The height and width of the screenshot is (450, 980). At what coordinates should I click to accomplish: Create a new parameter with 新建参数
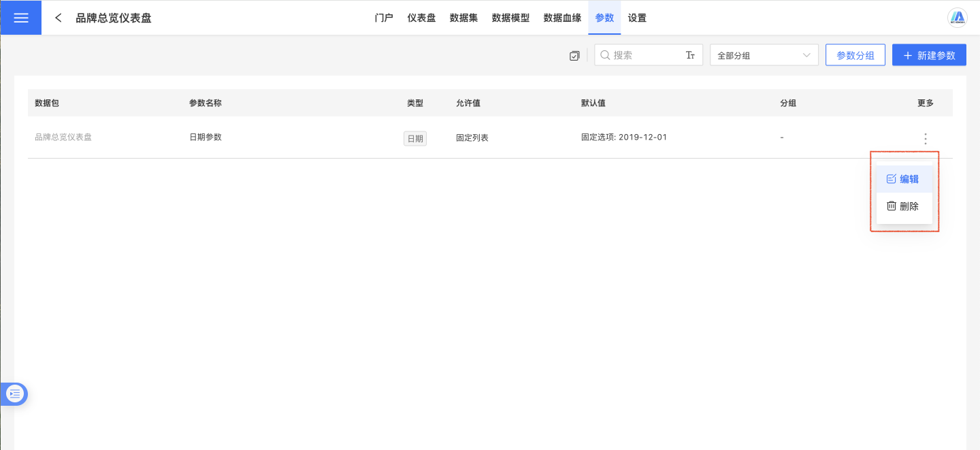click(928, 55)
